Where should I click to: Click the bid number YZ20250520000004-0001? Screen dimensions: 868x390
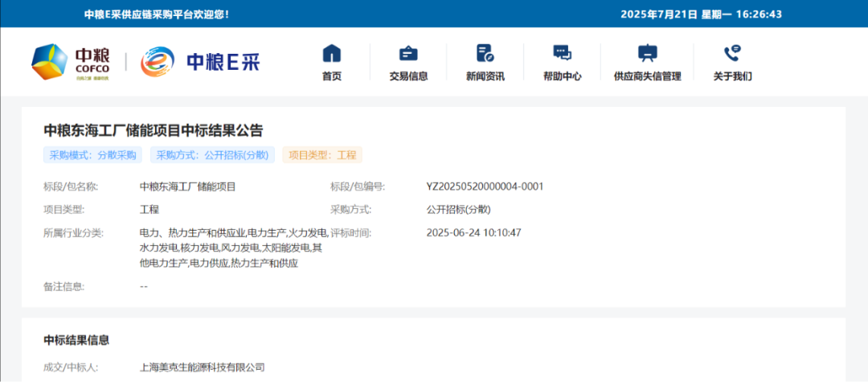(x=485, y=187)
